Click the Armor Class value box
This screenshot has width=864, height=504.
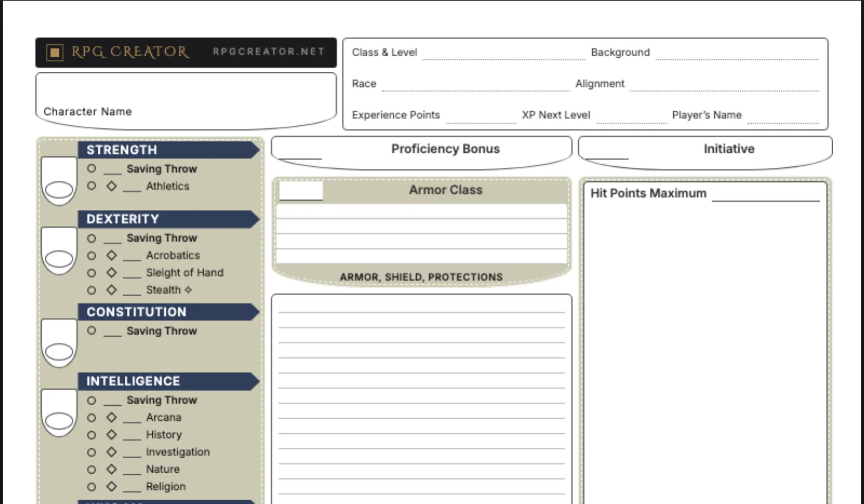click(301, 190)
